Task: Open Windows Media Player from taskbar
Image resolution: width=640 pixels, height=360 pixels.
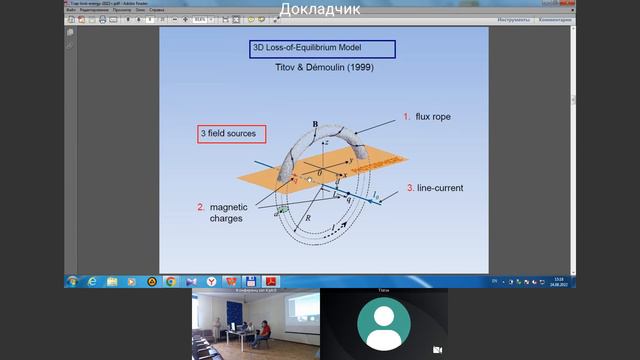Action: click(131, 282)
